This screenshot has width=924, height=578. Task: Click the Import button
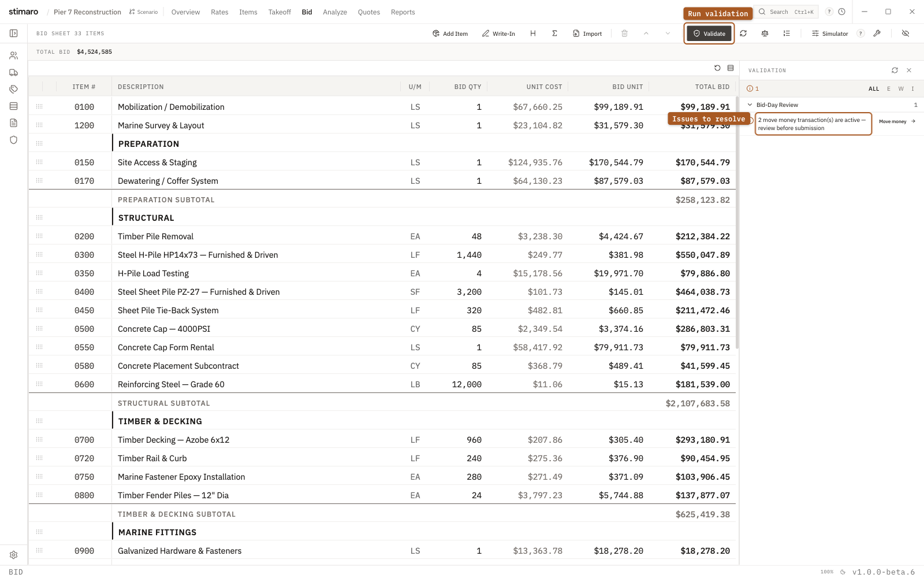pyautogui.click(x=587, y=34)
